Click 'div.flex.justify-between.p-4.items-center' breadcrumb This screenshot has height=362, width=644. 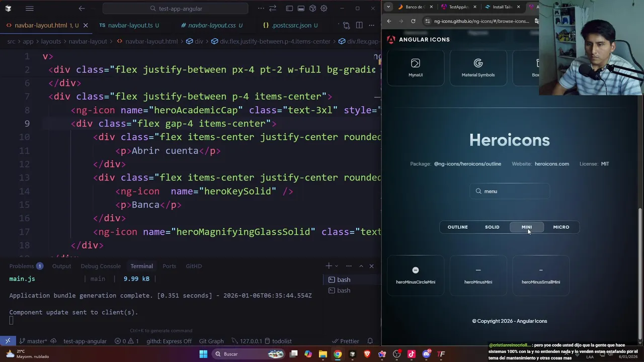(x=275, y=41)
